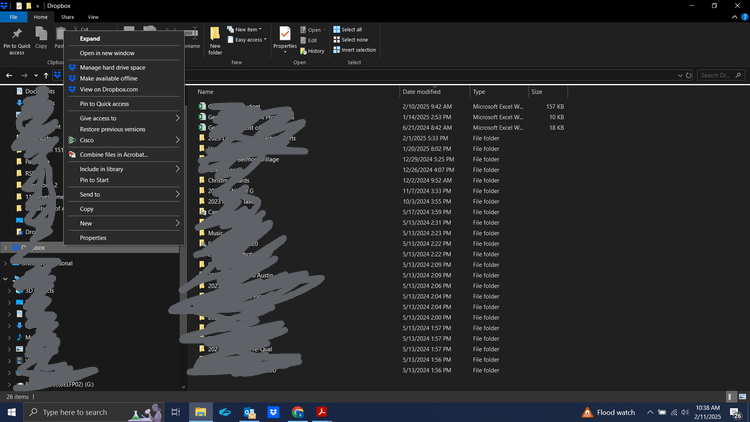Open Dropbox from the taskbar

(x=274, y=412)
